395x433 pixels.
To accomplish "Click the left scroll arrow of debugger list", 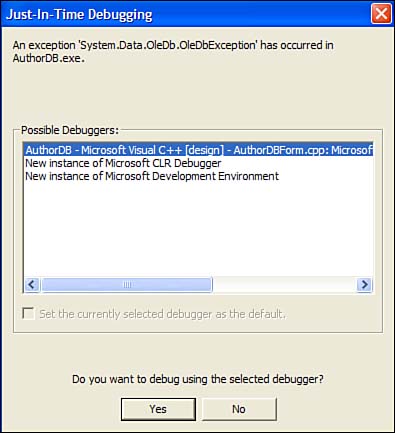I will tap(32, 285).
